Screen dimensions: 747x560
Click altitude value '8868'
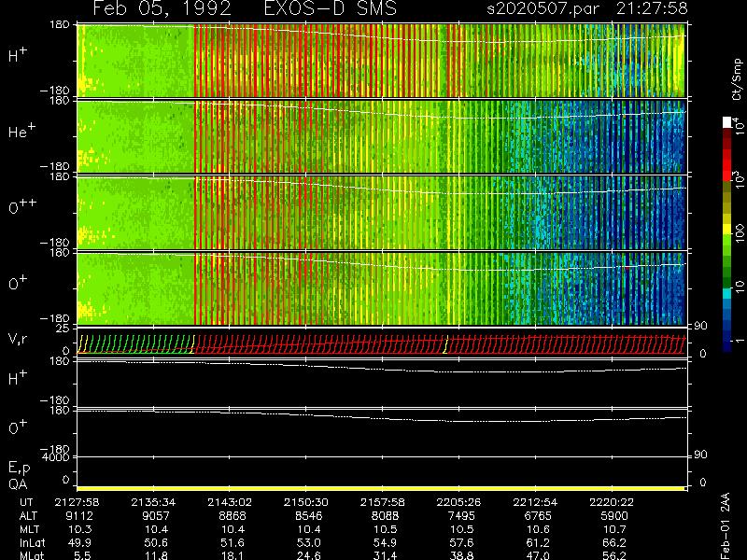pos(233,516)
